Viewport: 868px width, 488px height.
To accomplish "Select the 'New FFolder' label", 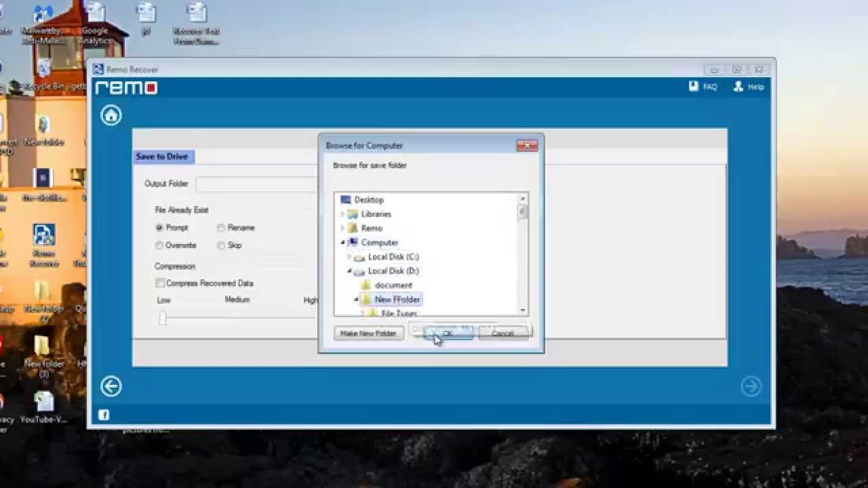I will tap(397, 300).
